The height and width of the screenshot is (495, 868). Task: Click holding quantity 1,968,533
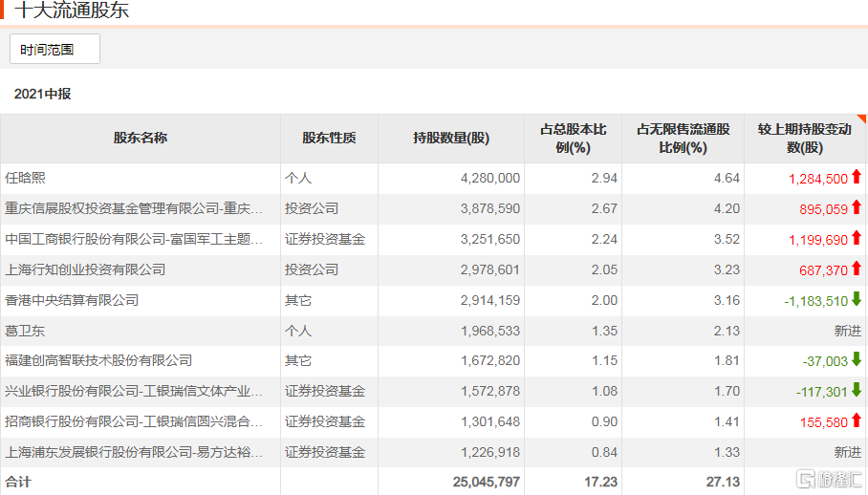489,331
